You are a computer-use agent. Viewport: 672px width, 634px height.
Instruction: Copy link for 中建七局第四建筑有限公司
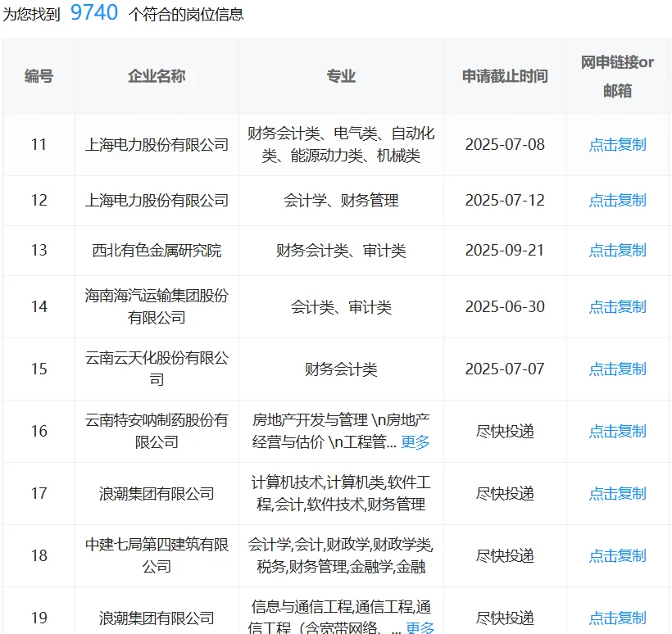click(617, 555)
